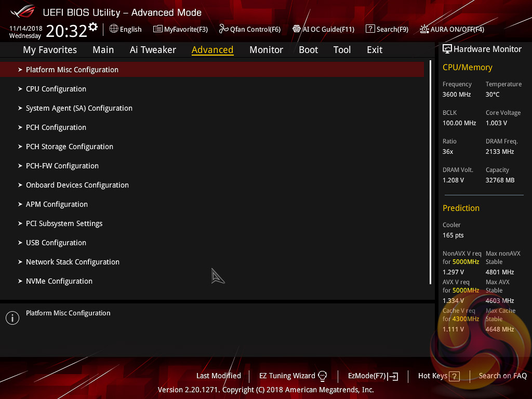This screenshot has width=532, height=399.
Task: Click the 3600 MHz frequency value
Action: [457, 95]
